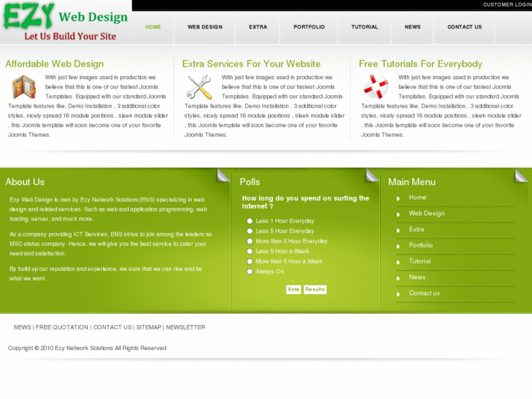Click Extra in the Main Menu list
The height and width of the screenshot is (399, 532).
pos(416,230)
